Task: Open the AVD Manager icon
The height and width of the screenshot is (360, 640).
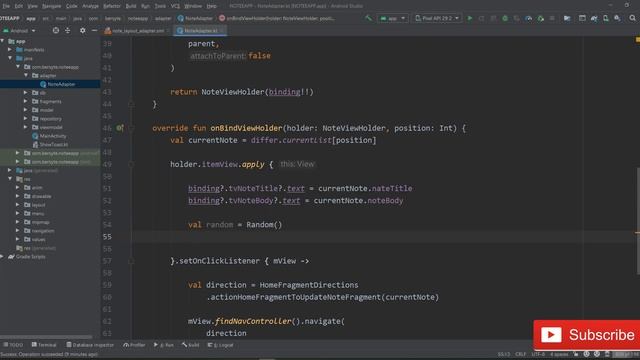Action: (606, 18)
